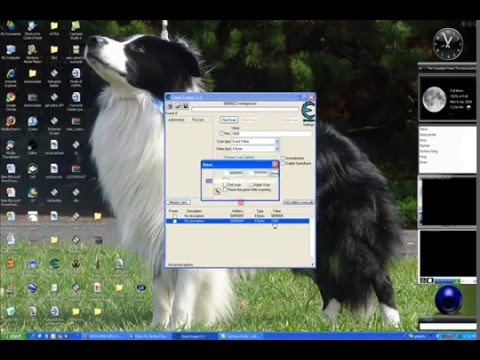This screenshot has height=360, width=480.
Task: Open the green Cheat Engine desktop shortcut
Action: tap(54, 264)
